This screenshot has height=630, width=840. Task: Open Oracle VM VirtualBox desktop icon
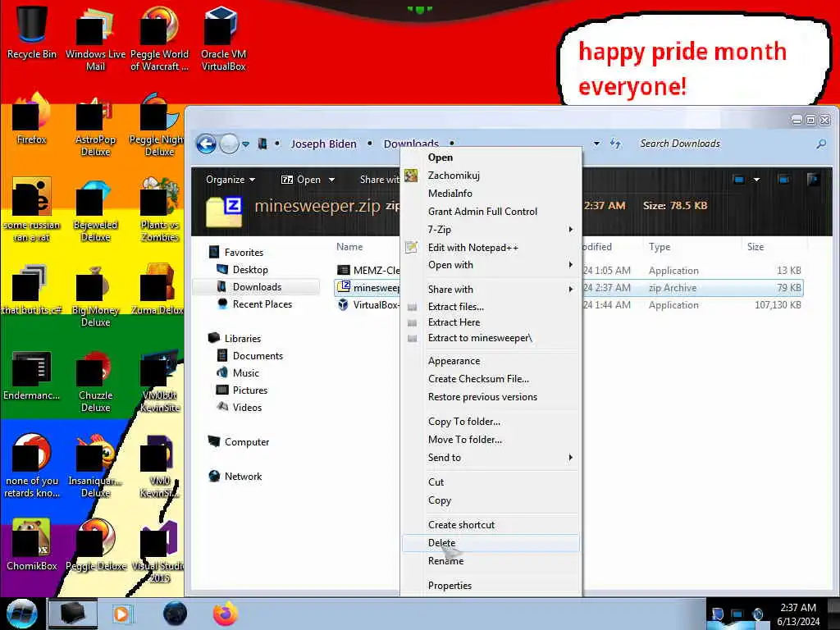223,39
